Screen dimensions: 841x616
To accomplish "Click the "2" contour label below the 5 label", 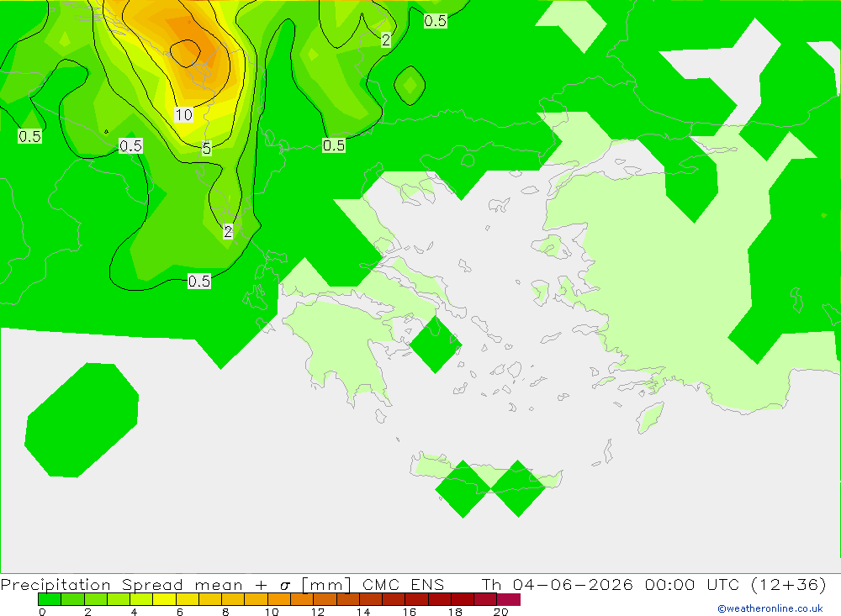I will [x=228, y=232].
